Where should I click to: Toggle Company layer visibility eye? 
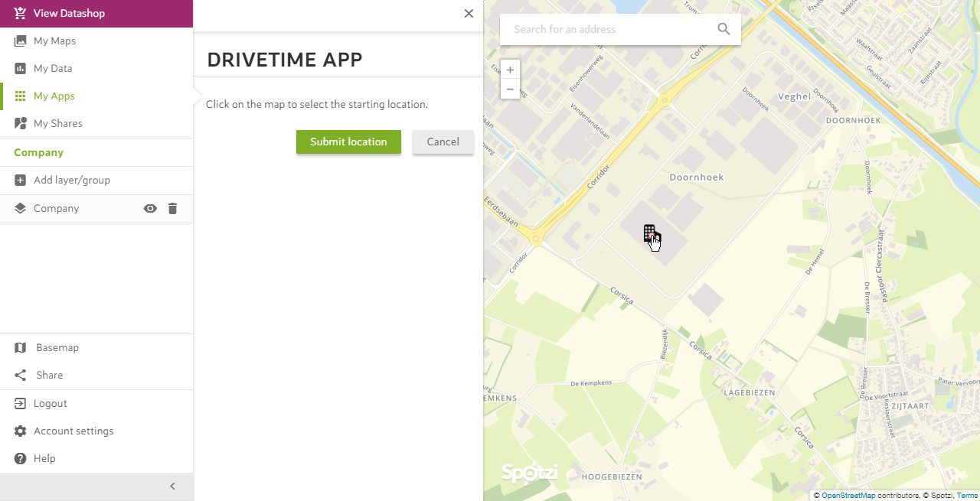[x=150, y=209]
